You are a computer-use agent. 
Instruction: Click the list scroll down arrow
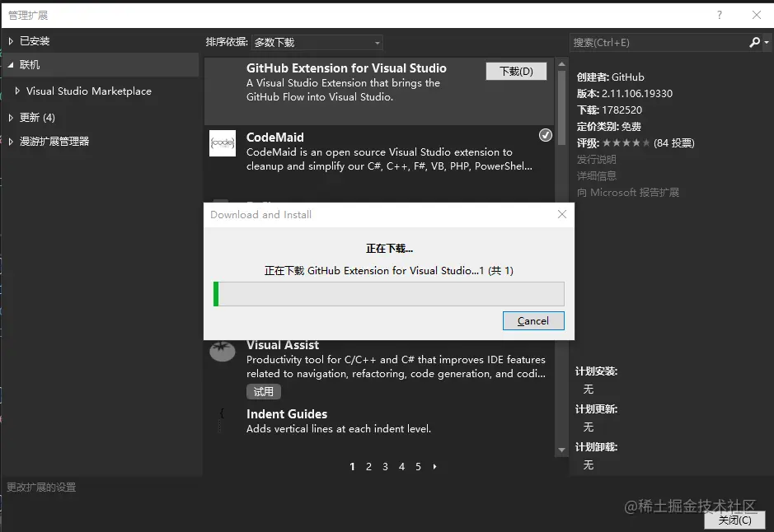coord(561,450)
